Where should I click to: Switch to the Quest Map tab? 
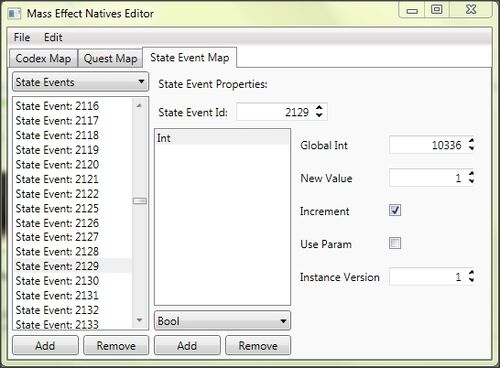(110, 58)
